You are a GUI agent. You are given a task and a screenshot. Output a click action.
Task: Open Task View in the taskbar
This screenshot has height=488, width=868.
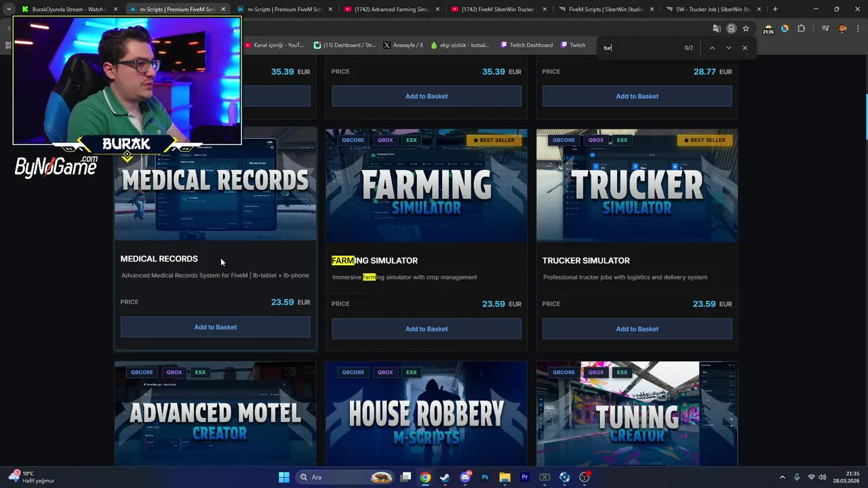coord(406,477)
